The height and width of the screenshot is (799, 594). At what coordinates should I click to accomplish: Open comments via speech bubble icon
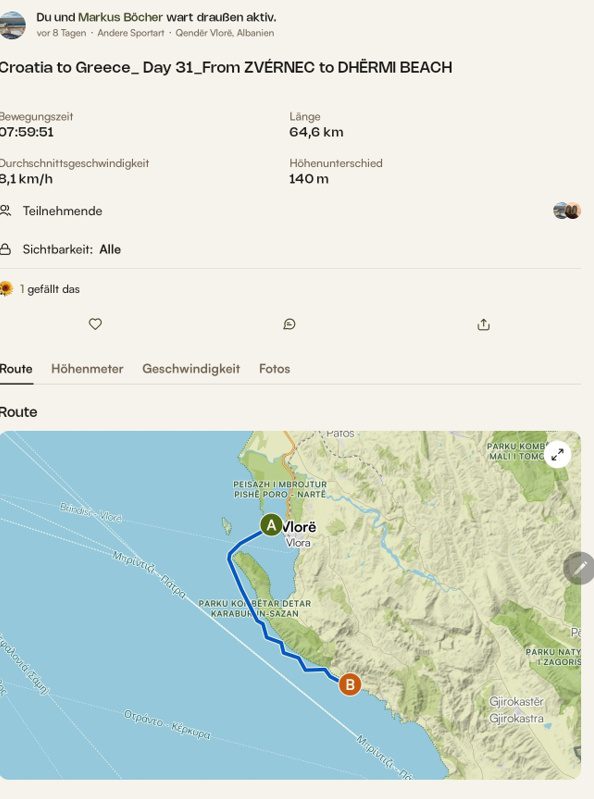click(x=289, y=324)
